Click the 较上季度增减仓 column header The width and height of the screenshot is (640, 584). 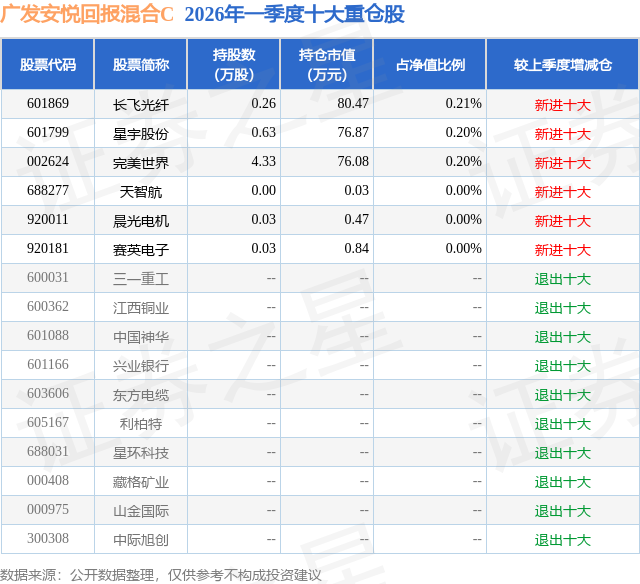(x=563, y=64)
